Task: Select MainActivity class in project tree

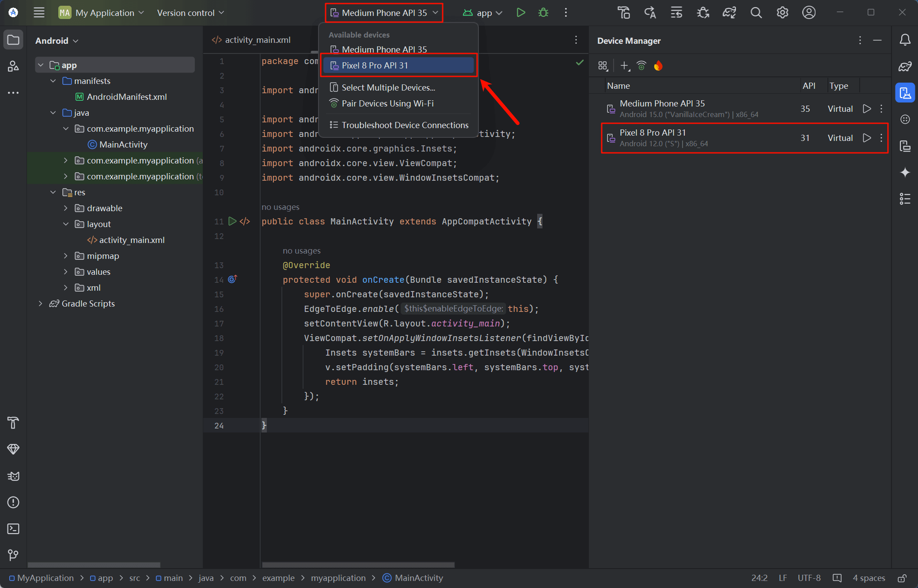Action: pyautogui.click(x=123, y=144)
